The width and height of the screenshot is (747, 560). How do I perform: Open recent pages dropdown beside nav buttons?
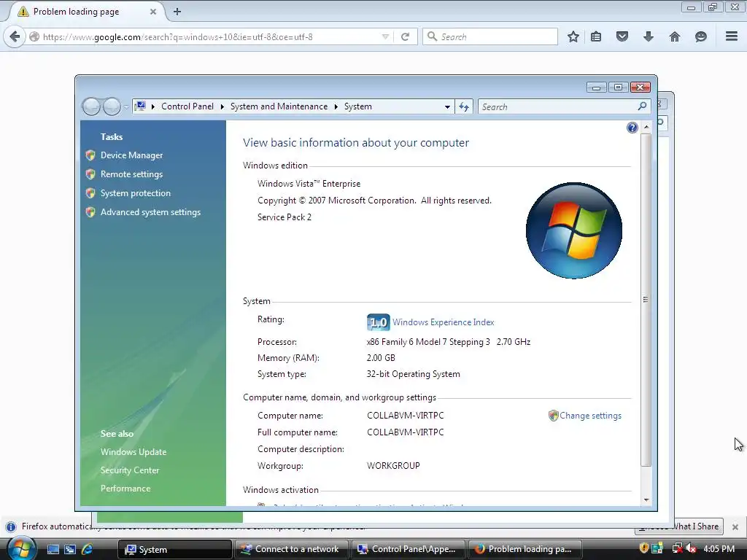point(126,106)
